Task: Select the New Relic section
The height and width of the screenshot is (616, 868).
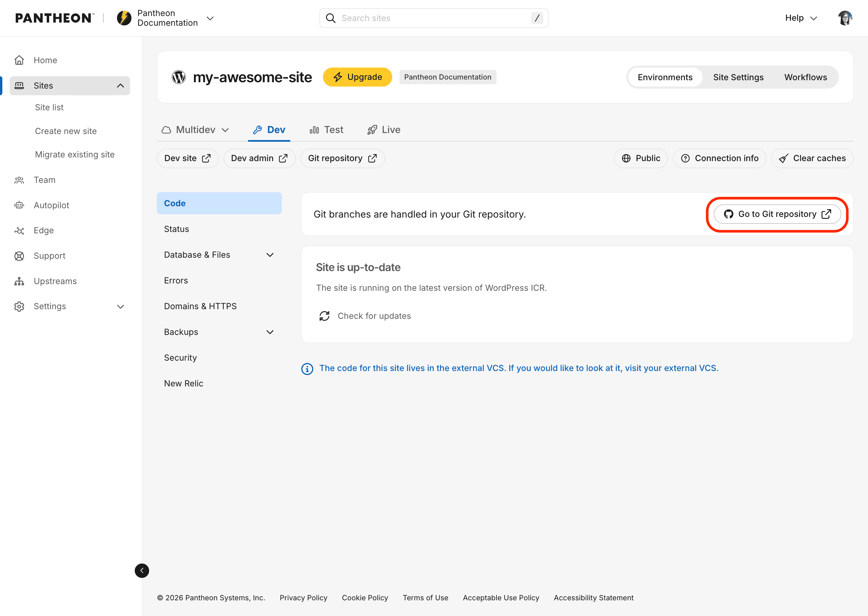Action: pyautogui.click(x=219, y=384)
